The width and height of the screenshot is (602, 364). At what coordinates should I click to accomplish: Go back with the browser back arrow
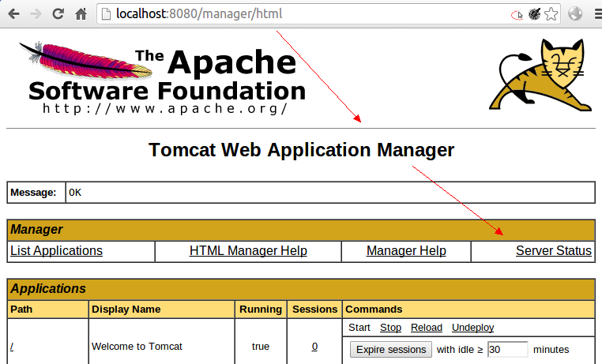coord(13,14)
